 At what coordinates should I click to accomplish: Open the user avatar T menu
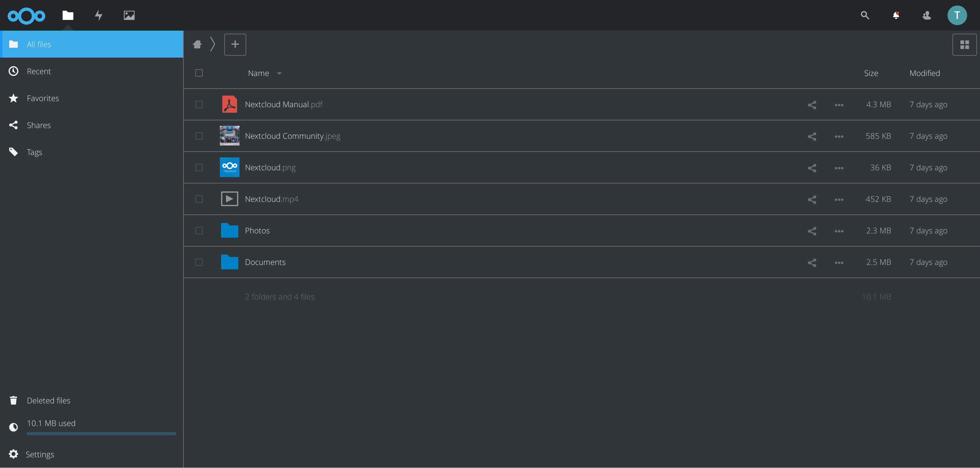[x=957, y=15]
